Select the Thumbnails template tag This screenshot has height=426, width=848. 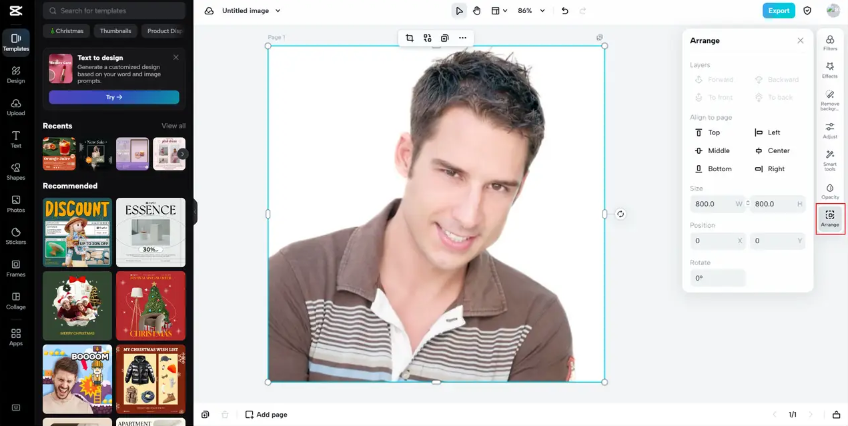tap(115, 31)
